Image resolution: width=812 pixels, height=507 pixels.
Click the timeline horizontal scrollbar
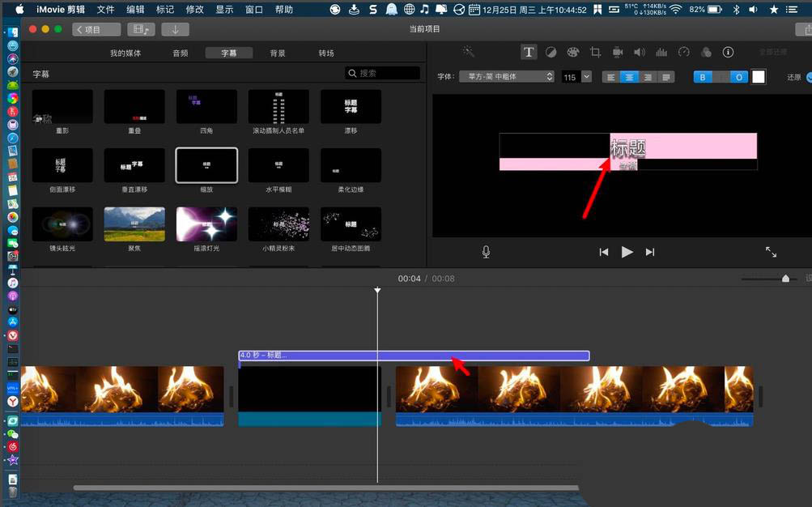tap(325, 488)
